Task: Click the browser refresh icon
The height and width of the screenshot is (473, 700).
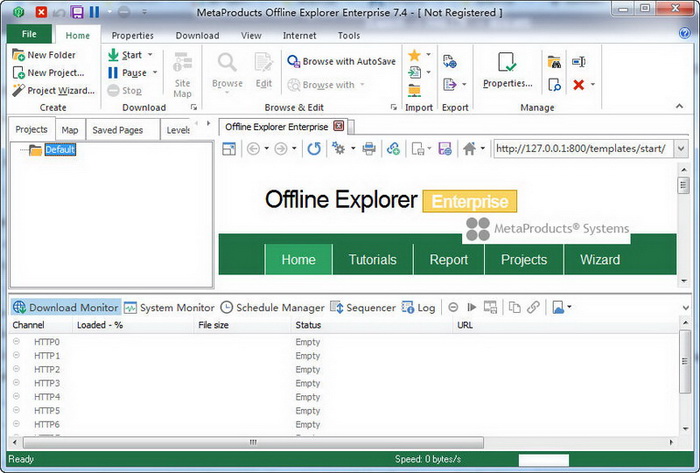Action: pyautogui.click(x=314, y=149)
